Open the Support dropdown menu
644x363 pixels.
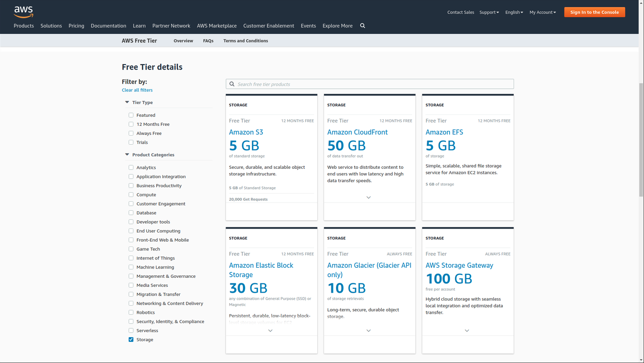pyautogui.click(x=489, y=13)
